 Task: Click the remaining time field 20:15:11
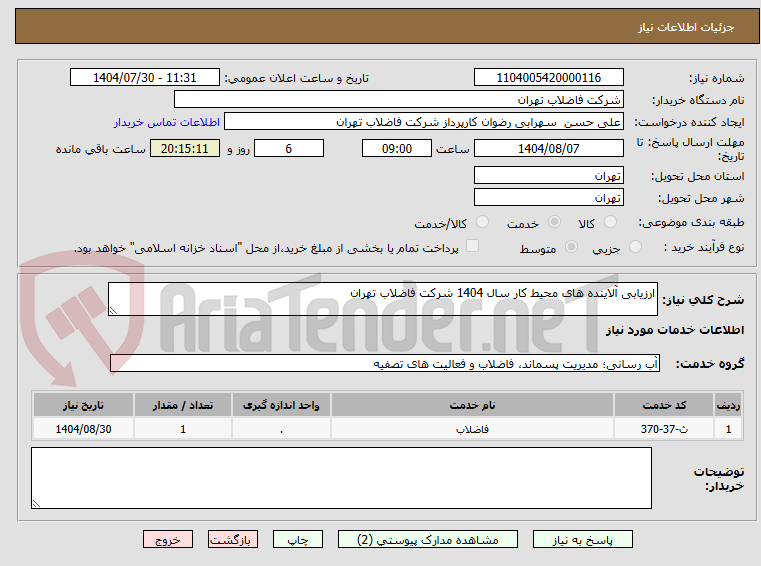coord(185,148)
